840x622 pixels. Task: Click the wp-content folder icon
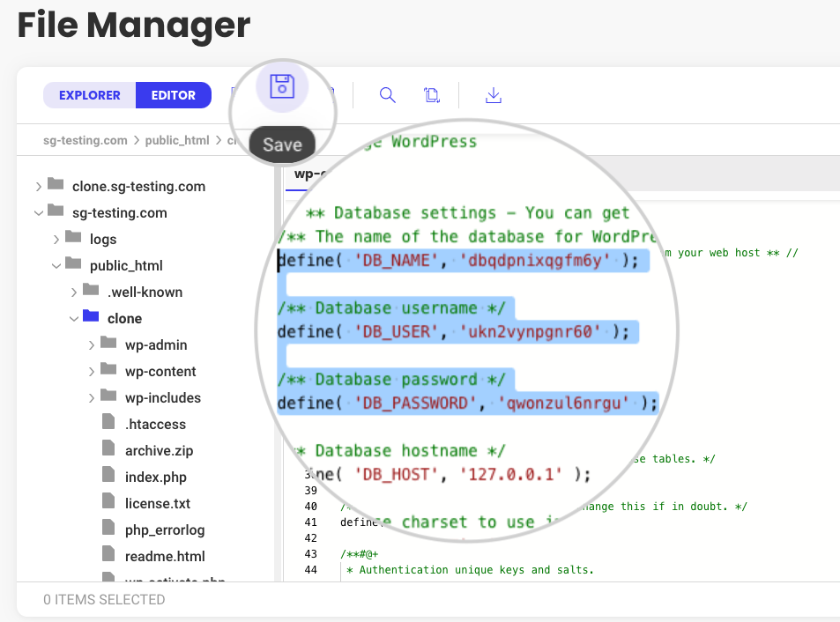(108, 369)
